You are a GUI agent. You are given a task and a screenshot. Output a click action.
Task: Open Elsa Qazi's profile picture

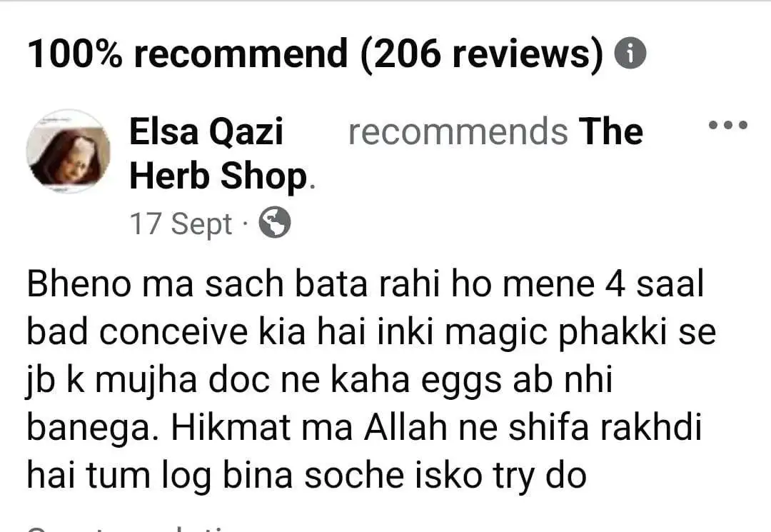(x=69, y=151)
